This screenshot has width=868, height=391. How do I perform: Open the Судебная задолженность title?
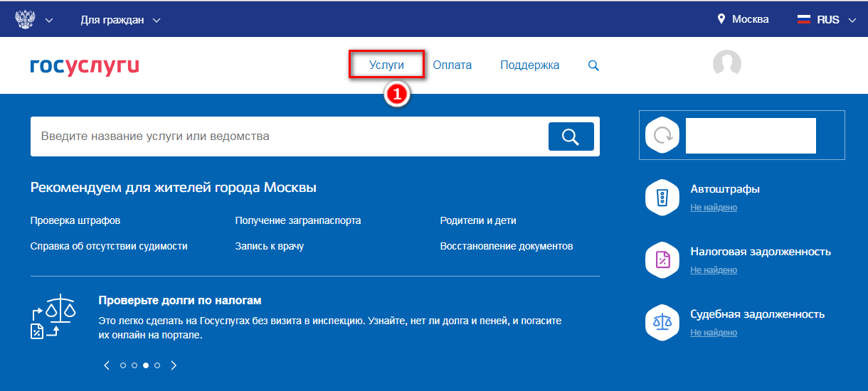click(x=757, y=314)
